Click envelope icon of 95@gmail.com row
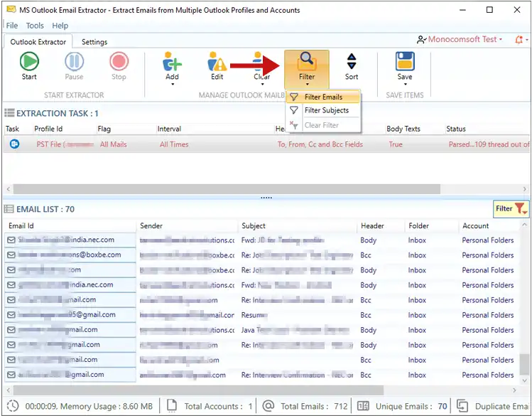Screen dimensions: 532x416 (x=11, y=315)
